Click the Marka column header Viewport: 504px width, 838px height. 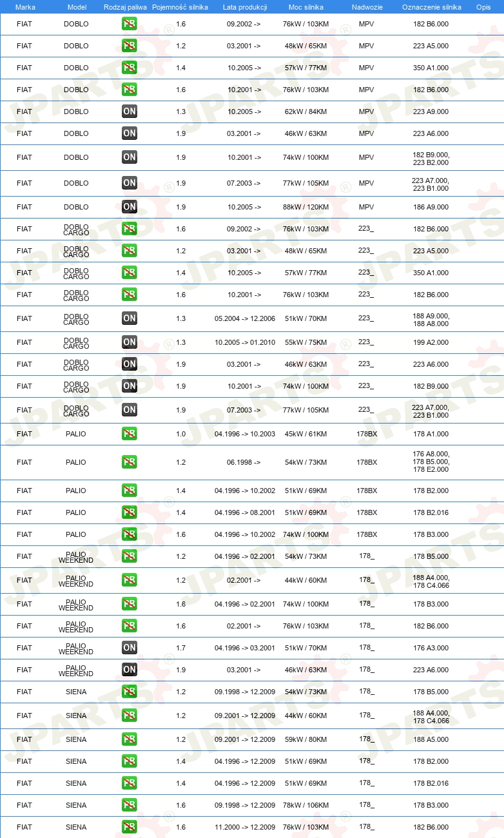[25, 7]
